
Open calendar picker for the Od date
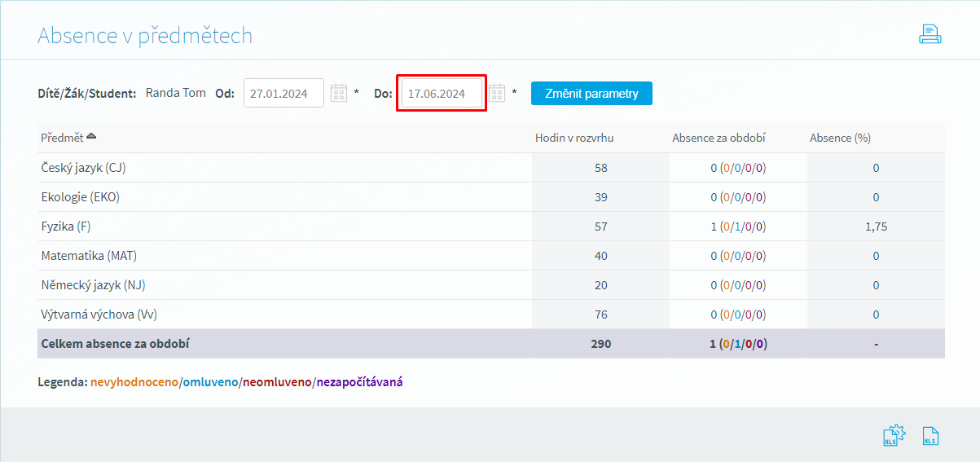pos(339,93)
